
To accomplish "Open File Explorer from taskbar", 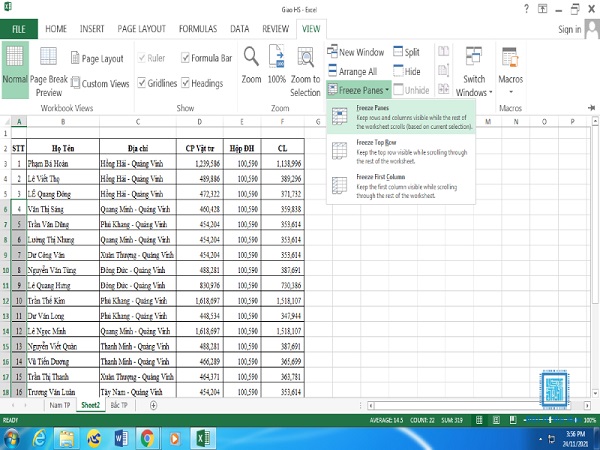I will (66, 438).
